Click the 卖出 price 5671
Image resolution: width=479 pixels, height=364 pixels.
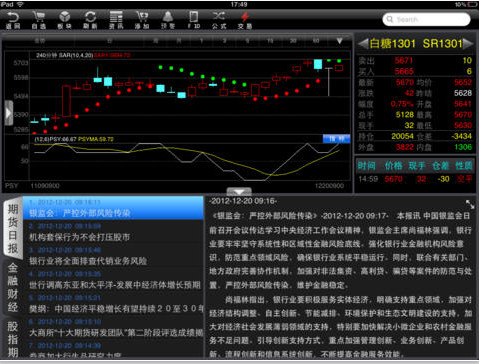pyautogui.click(x=404, y=60)
